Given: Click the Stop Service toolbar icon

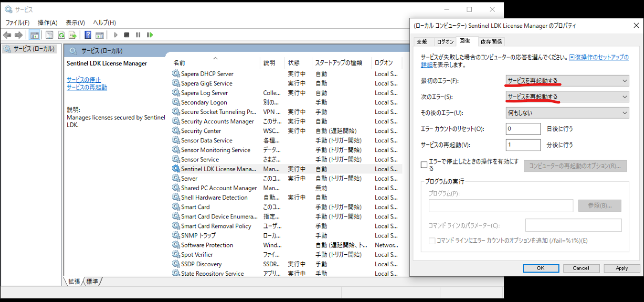Looking at the screenshot, I should click(x=126, y=35).
